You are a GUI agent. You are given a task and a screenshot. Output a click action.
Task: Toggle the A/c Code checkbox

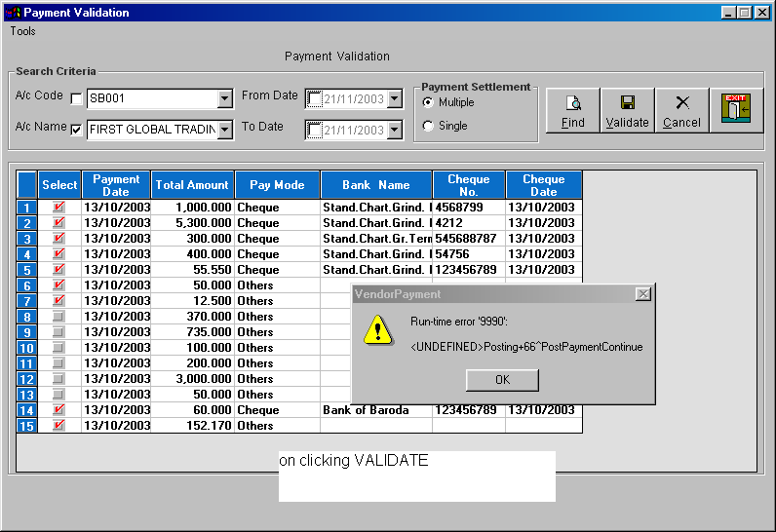pos(76,98)
